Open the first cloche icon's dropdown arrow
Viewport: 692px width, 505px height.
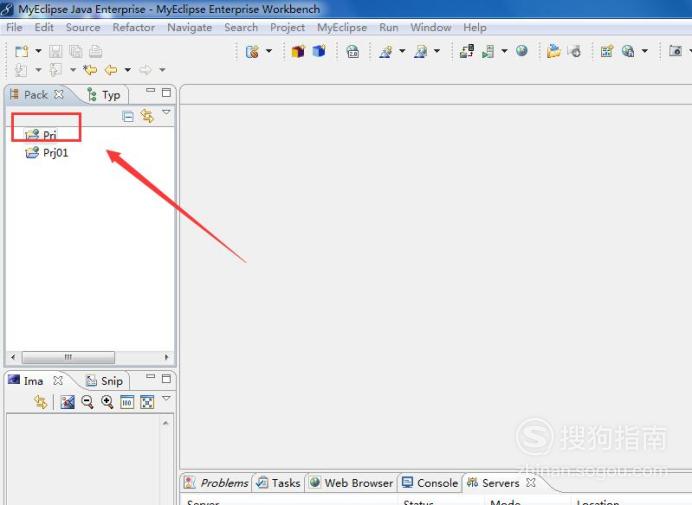402,51
